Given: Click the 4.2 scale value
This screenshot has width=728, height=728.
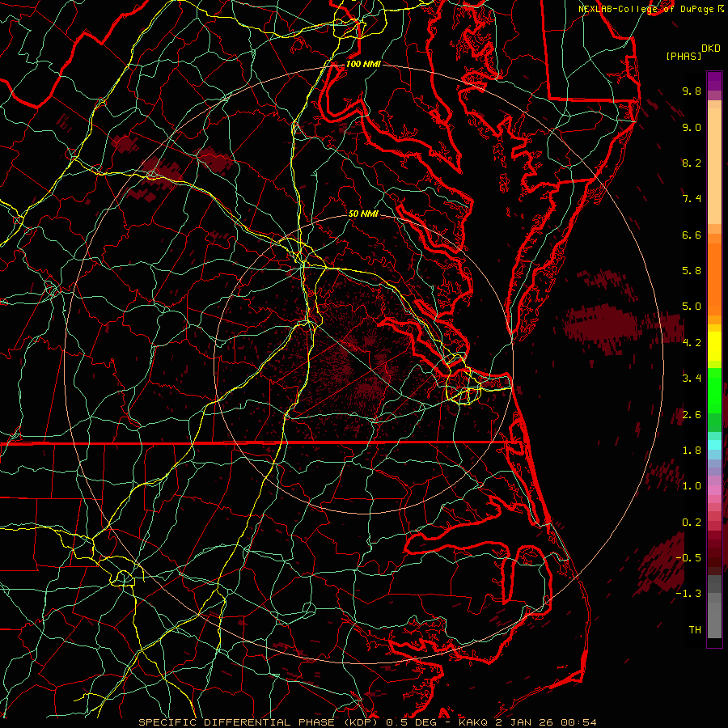Looking at the screenshot, I should click(692, 343).
